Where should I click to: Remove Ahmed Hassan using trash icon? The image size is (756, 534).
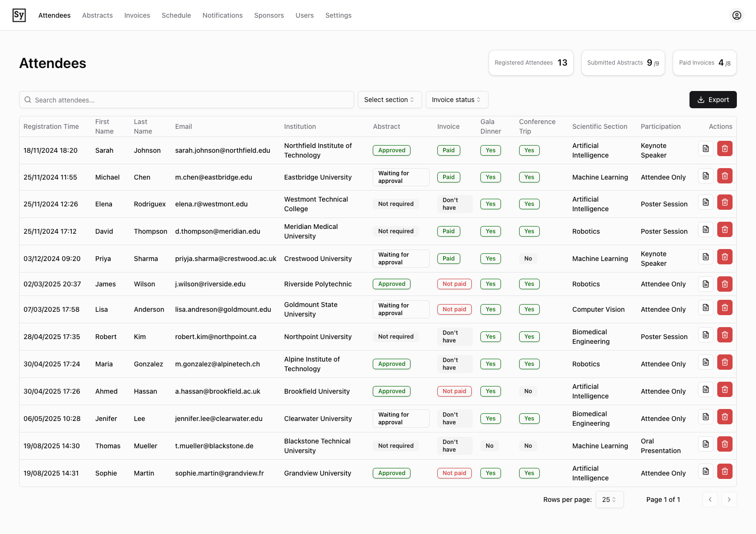pos(724,390)
